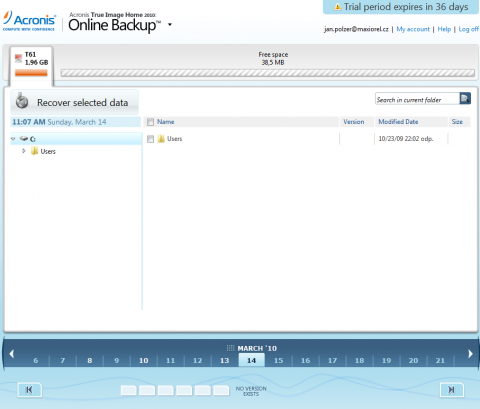Screen dimensions: 480x409
Task: Select day 15 on the timeline
Action: [279, 360]
